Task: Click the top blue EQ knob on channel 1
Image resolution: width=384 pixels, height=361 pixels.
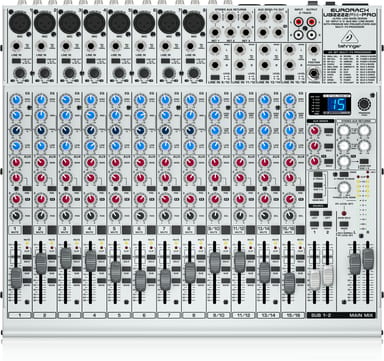Action: pyautogui.click(x=16, y=100)
